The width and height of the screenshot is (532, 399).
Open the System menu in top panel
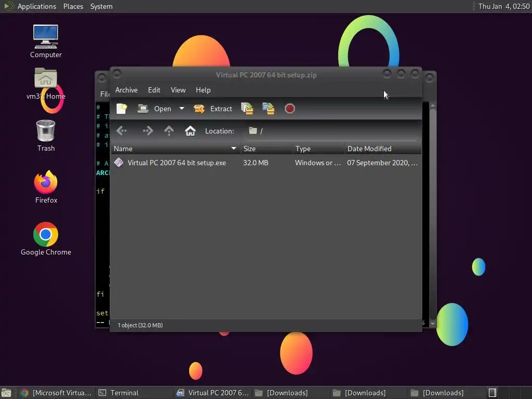pos(101,6)
